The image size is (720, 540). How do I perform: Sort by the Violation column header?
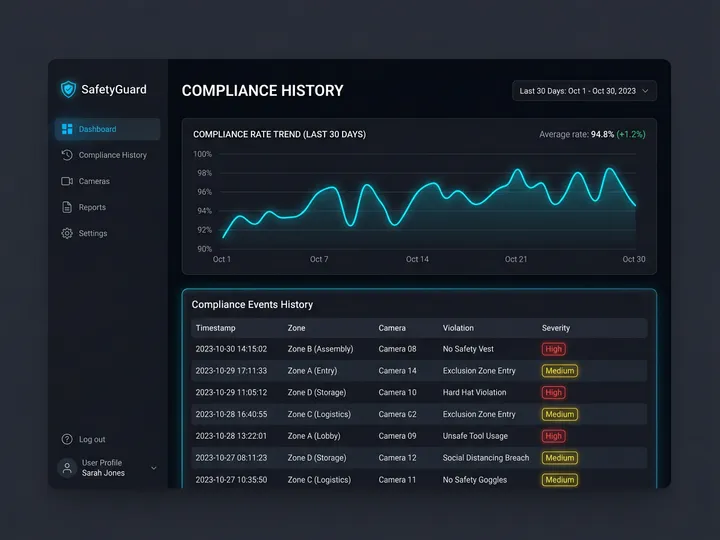(x=458, y=328)
